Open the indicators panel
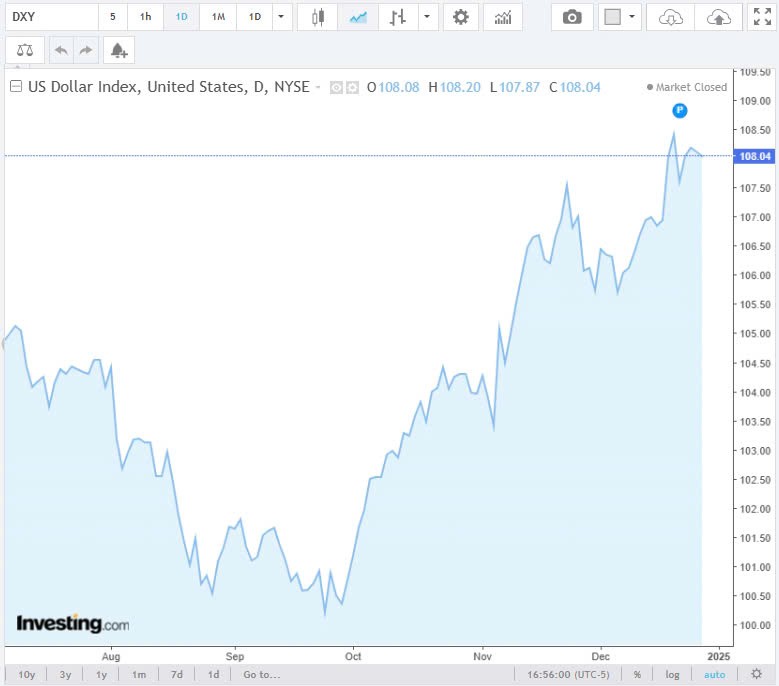 [x=503, y=17]
